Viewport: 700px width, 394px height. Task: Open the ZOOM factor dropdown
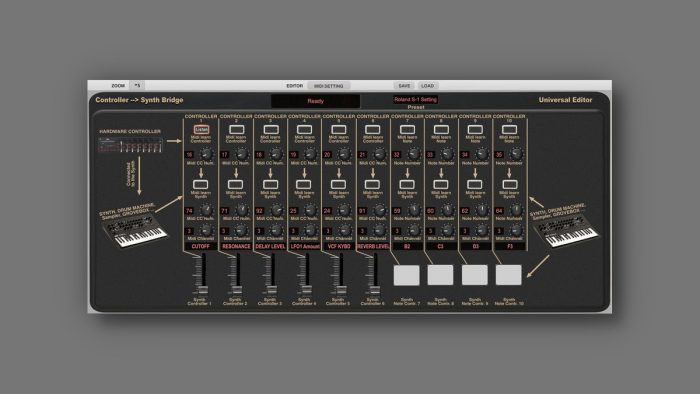(x=137, y=85)
